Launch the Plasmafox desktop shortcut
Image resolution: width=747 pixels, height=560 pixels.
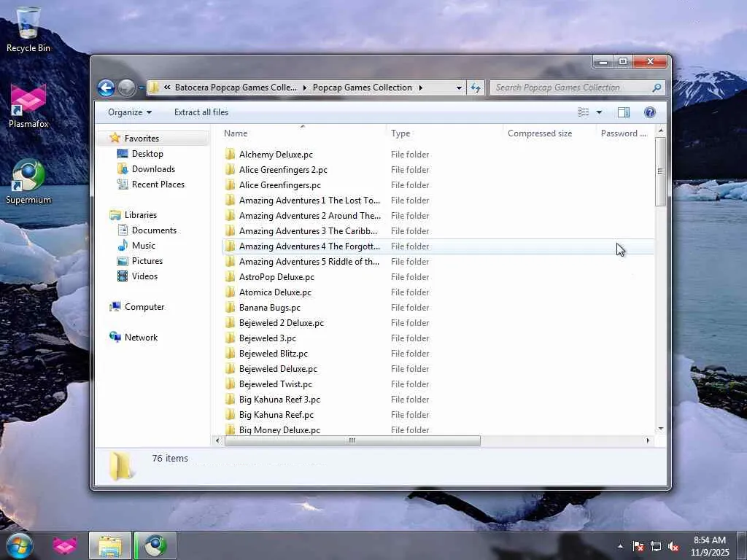28,106
